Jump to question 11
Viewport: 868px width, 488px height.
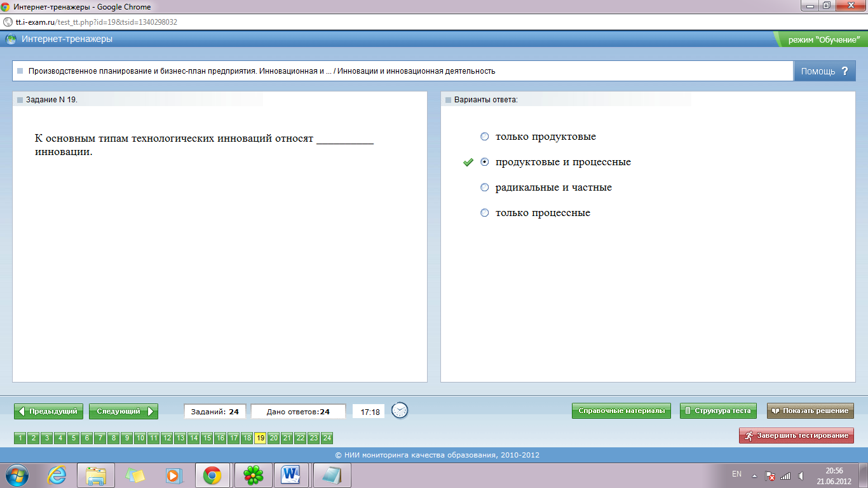[154, 438]
